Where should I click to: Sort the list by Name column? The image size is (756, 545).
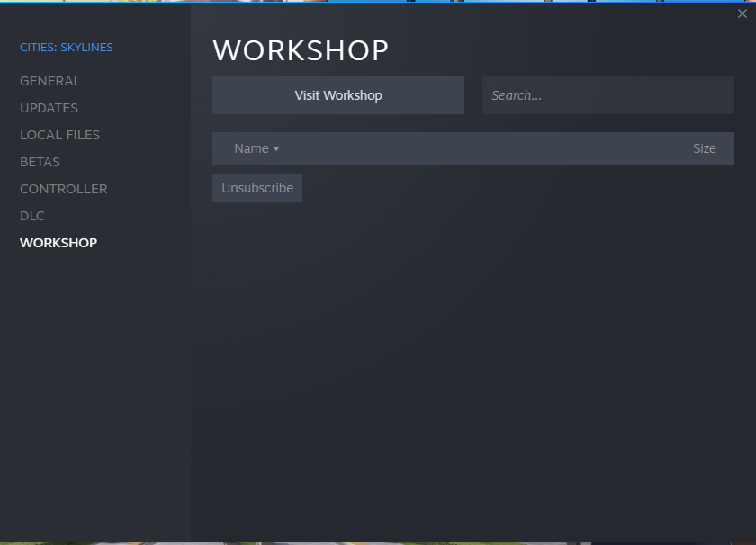pyautogui.click(x=256, y=148)
